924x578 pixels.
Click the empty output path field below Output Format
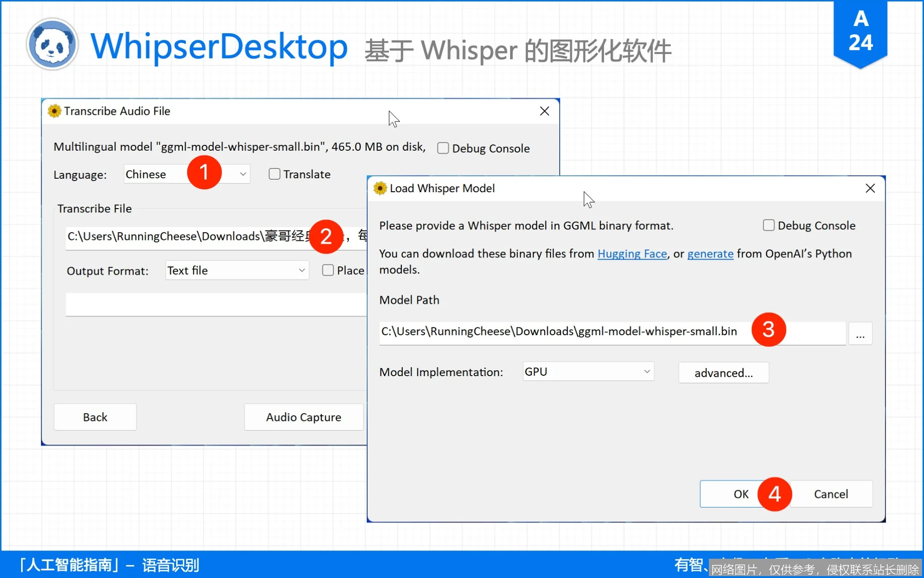tap(217, 304)
